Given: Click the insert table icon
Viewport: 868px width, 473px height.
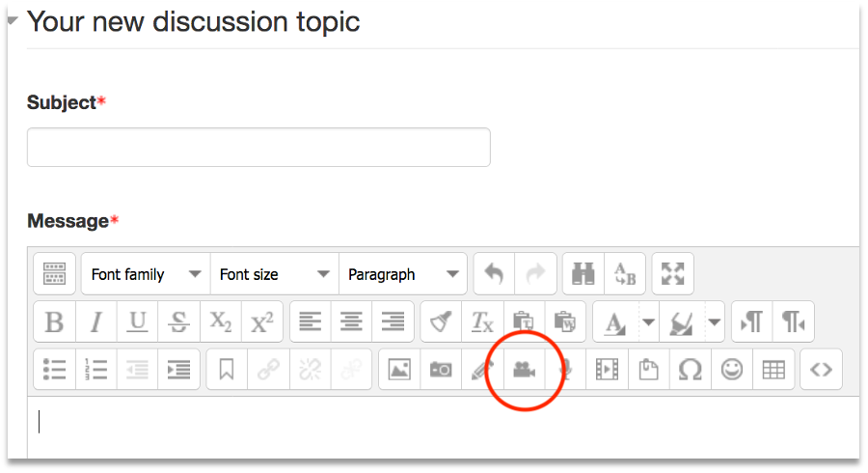Looking at the screenshot, I should point(773,370).
